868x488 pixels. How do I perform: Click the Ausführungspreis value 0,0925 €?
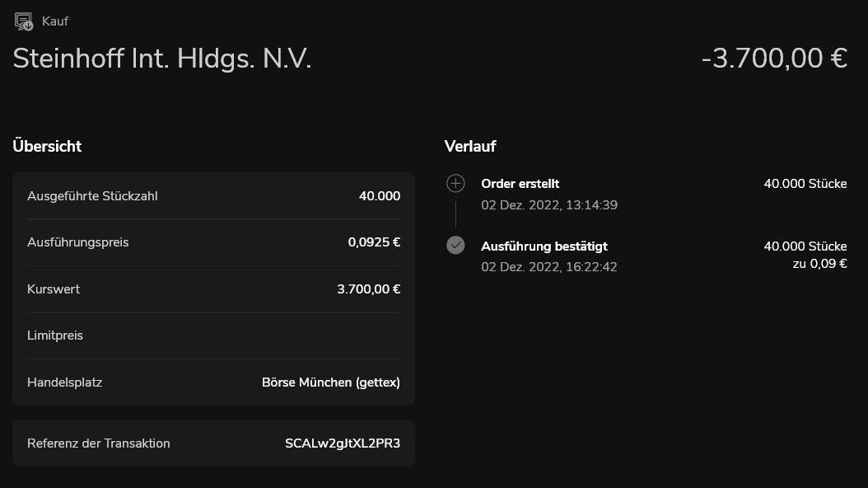pyautogui.click(x=374, y=242)
